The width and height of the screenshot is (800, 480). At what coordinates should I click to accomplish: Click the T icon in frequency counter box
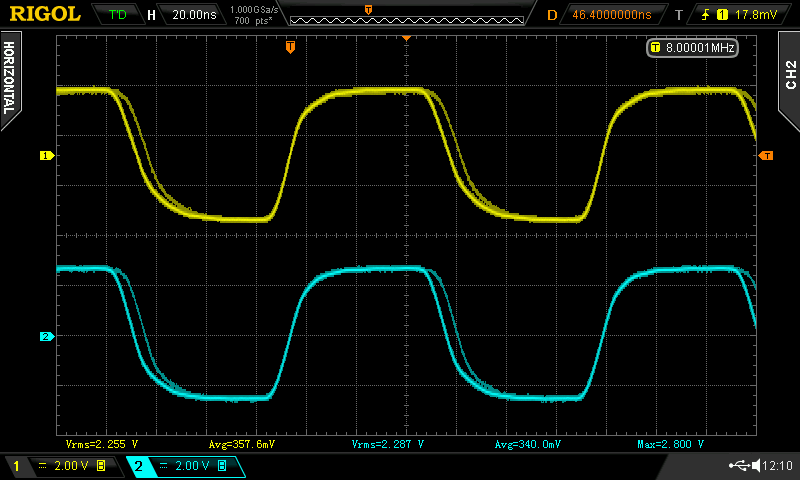tap(656, 47)
